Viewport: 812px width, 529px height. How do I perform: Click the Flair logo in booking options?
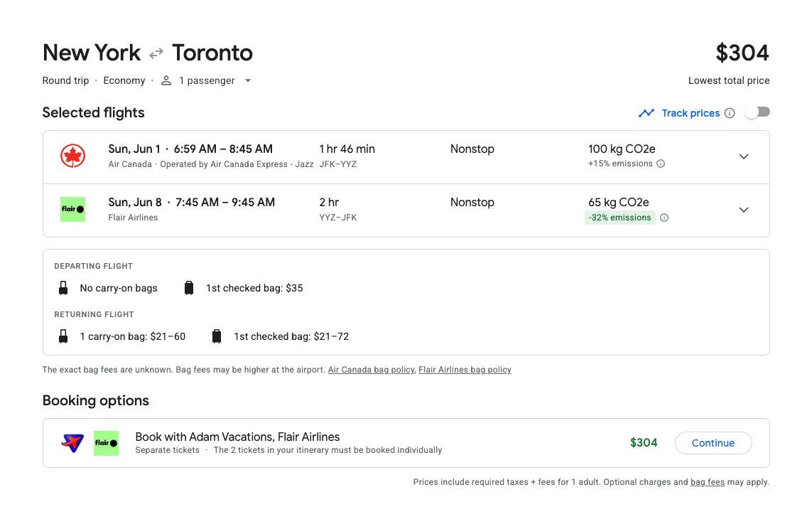106,443
